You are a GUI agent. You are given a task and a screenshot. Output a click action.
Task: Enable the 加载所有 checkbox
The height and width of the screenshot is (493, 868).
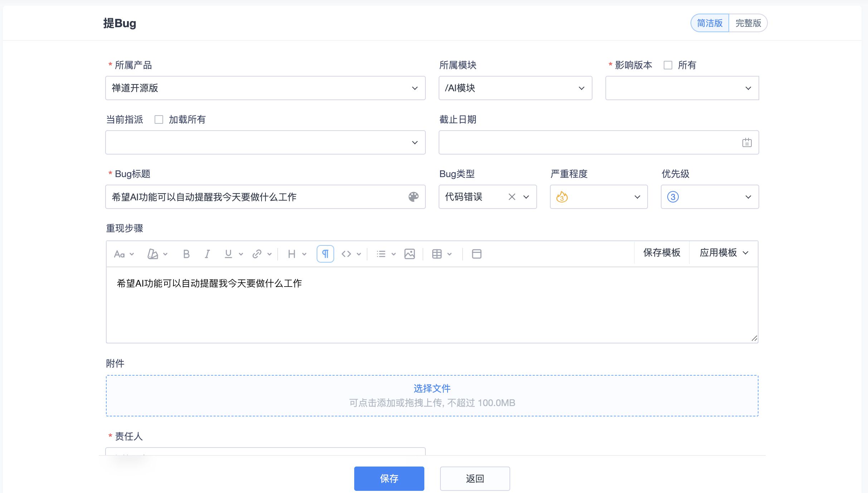159,119
